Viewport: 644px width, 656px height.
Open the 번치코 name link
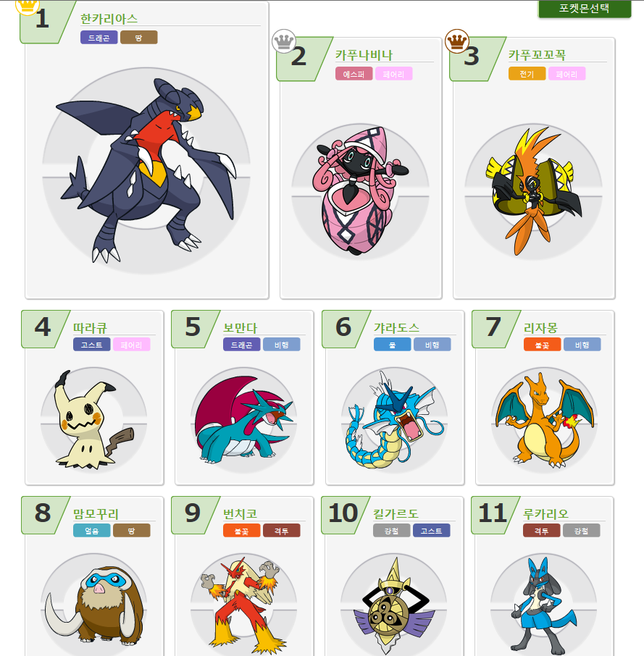[x=240, y=514]
